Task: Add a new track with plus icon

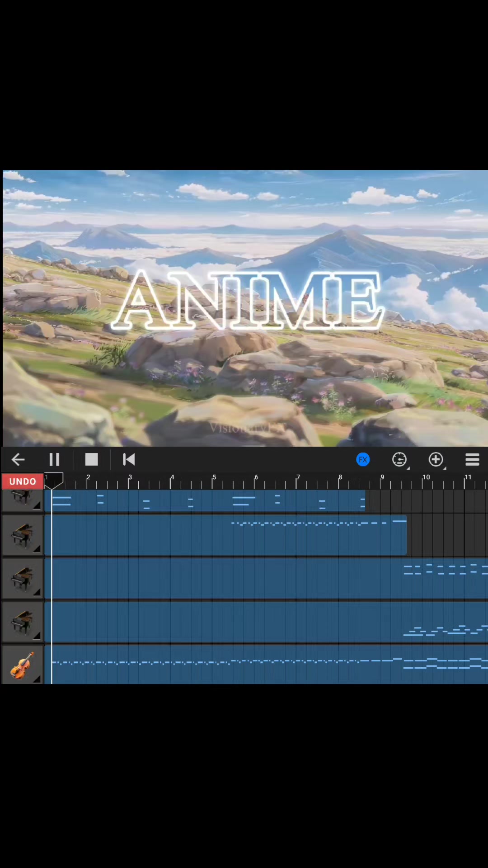Action: click(x=436, y=460)
